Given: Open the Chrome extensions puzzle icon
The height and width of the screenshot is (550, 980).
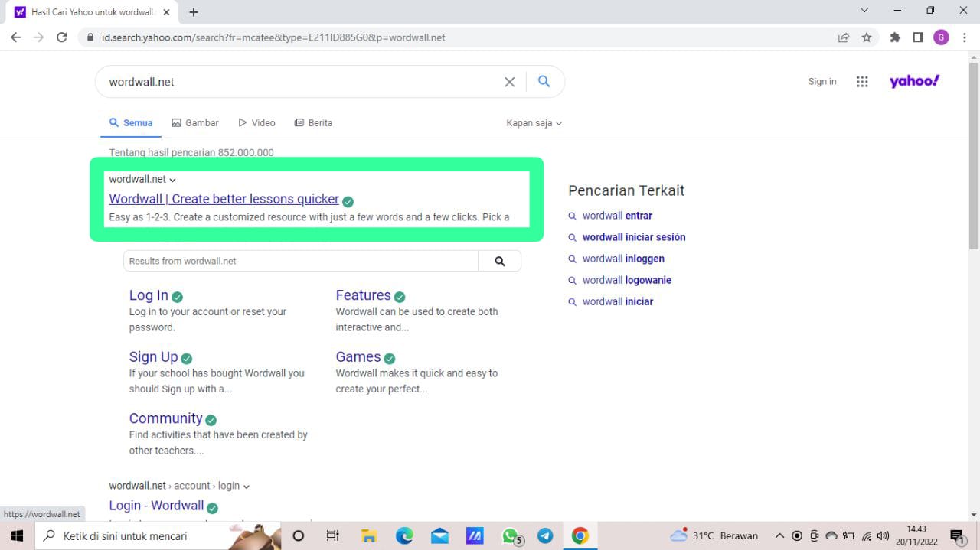Looking at the screenshot, I should 895,37.
